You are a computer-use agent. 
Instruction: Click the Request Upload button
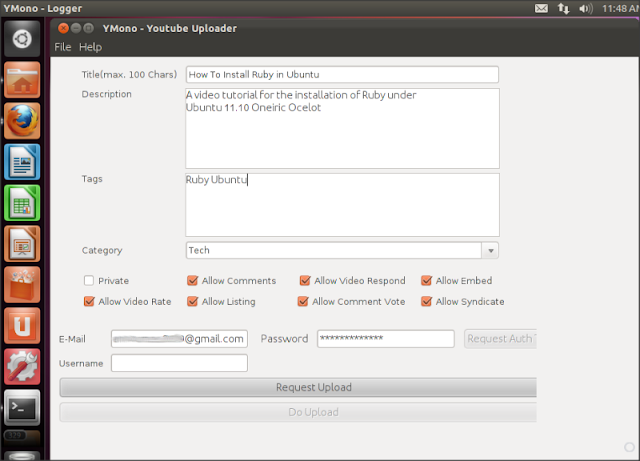point(298,387)
